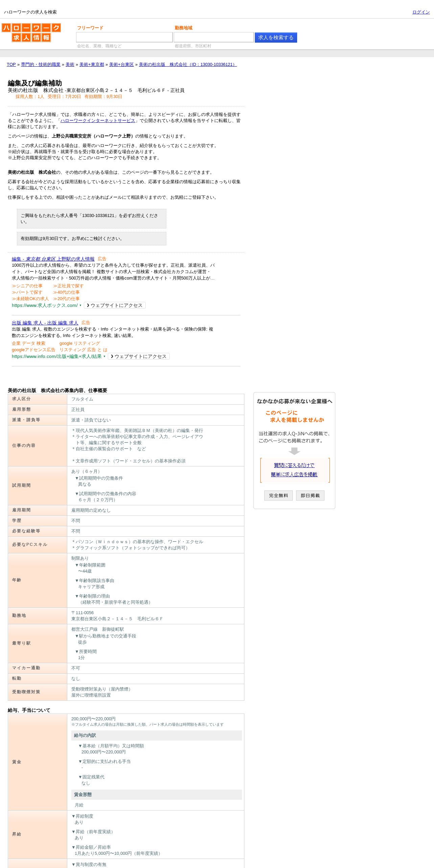
Task: Click the 1月あたり5,000円〜10,000円 raise amount text
Action: (118, 853)
